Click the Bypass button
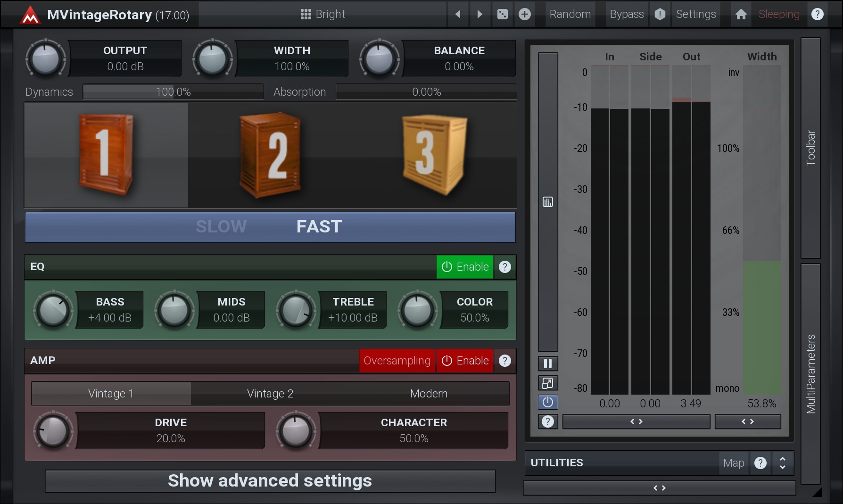Screen dimensions: 843x504 tap(626, 14)
